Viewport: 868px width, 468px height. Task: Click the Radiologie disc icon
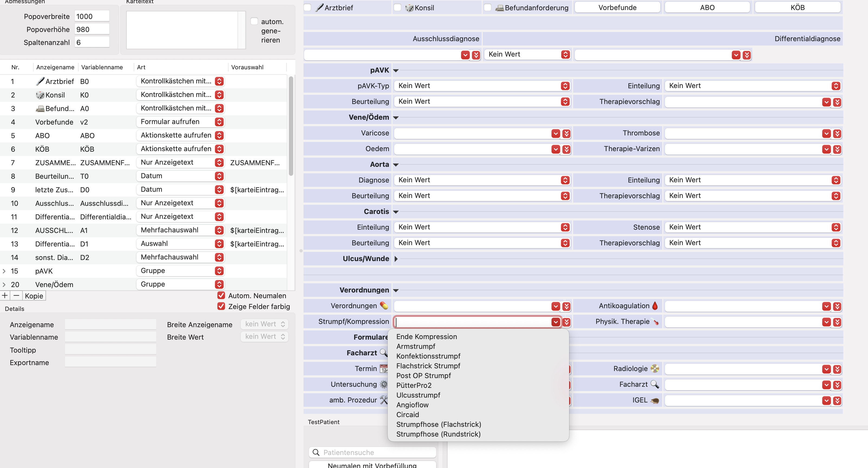(x=655, y=369)
